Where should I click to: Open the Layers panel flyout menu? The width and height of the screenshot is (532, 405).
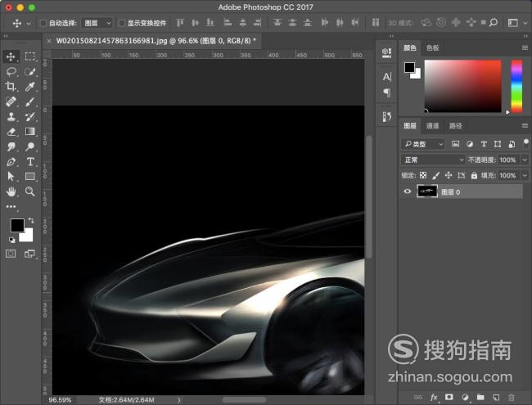525,126
